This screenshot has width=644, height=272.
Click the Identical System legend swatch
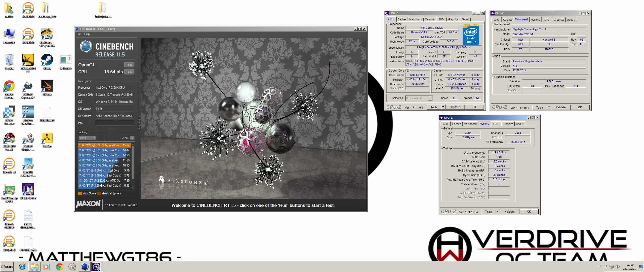(x=99, y=193)
